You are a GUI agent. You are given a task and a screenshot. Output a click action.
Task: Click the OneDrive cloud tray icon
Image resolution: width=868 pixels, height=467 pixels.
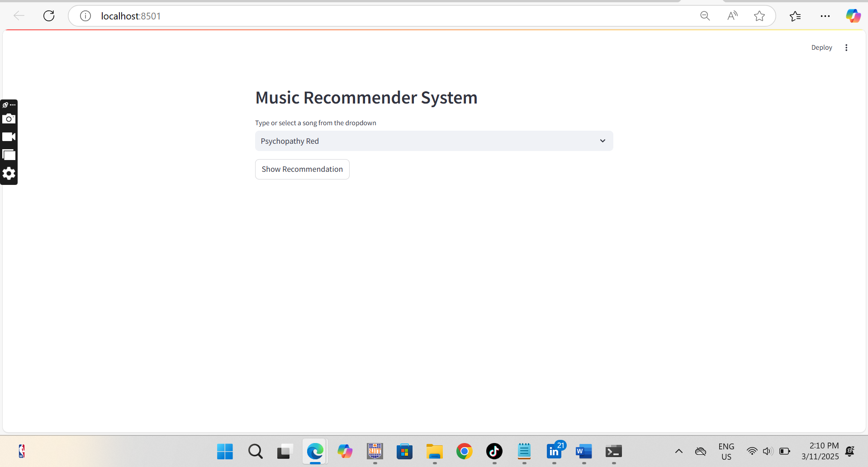[x=701, y=451]
